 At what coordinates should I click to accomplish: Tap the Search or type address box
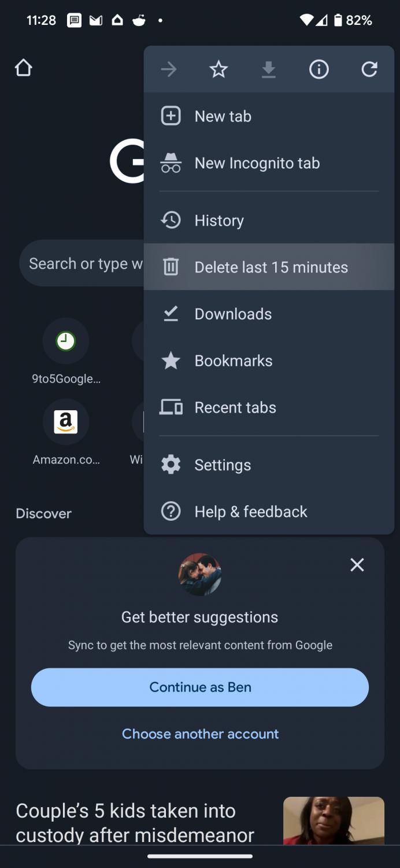point(82,264)
